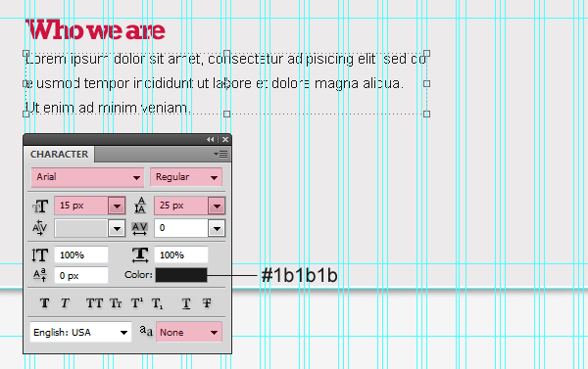This screenshot has height=369, width=588.
Task: Click the anti-aliasing aa icon
Action: point(146,331)
